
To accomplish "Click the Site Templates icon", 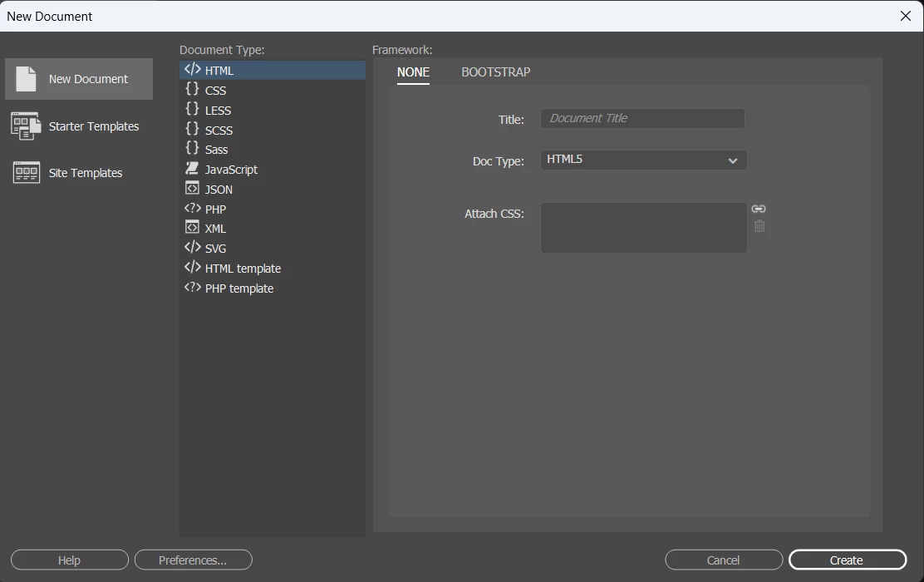I will point(27,173).
